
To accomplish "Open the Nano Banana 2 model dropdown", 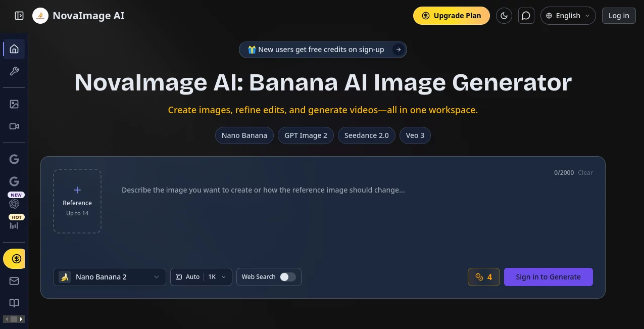I will (x=110, y=277).
